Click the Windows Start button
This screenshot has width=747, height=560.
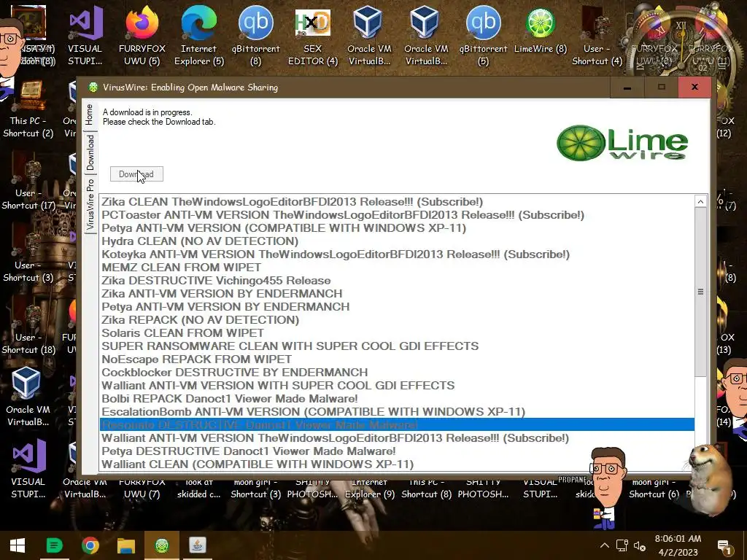[x=18, y=545]
